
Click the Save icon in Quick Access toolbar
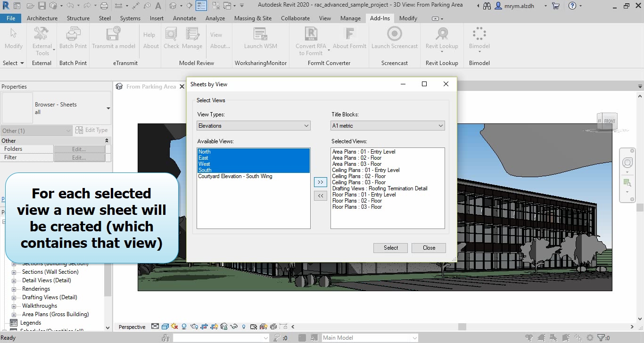[x=41, y=6]
